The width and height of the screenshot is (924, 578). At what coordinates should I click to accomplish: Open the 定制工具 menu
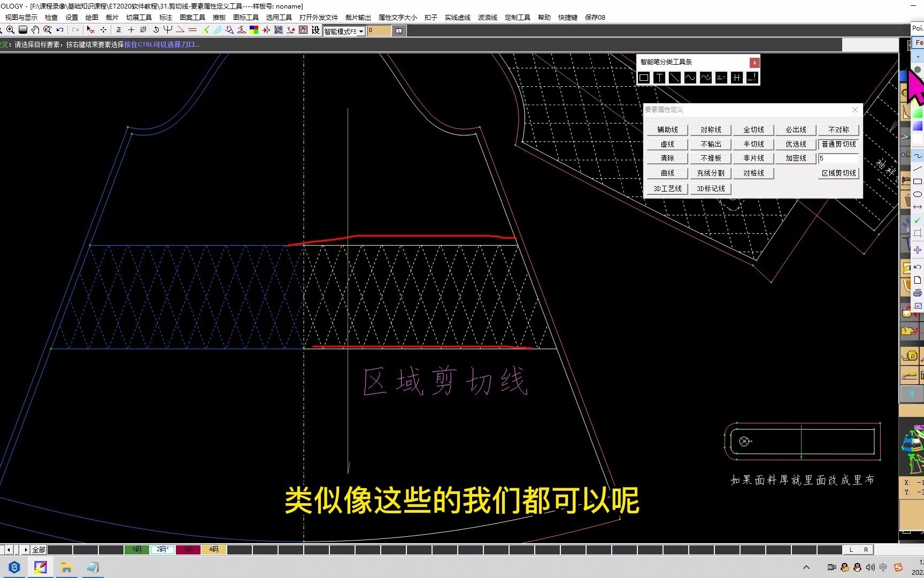(x=518, y=18)
